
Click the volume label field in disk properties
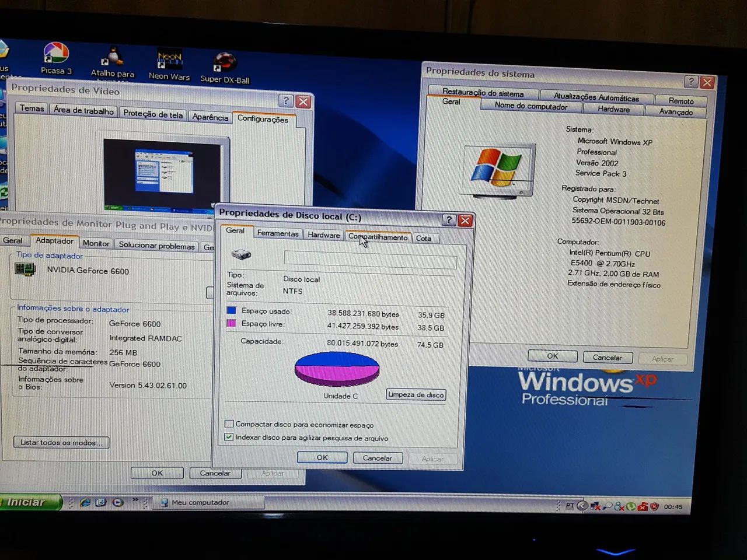click(x=370, y=259)
